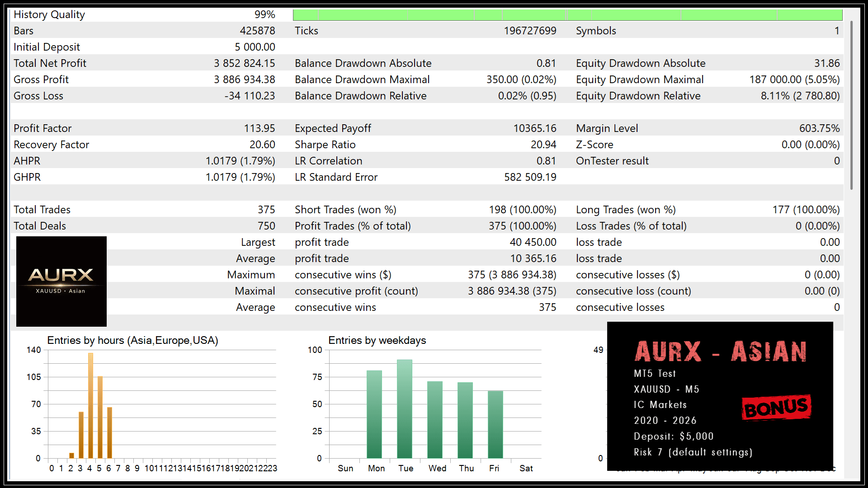Click the red BONUS stamp
This screenshot has height=488, width=868.
coord(776,408)
